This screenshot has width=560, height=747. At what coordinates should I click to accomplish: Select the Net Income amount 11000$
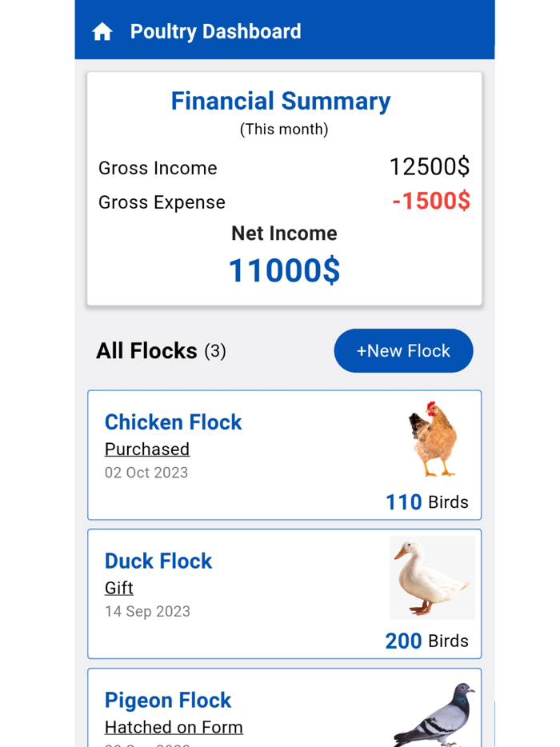283,270
